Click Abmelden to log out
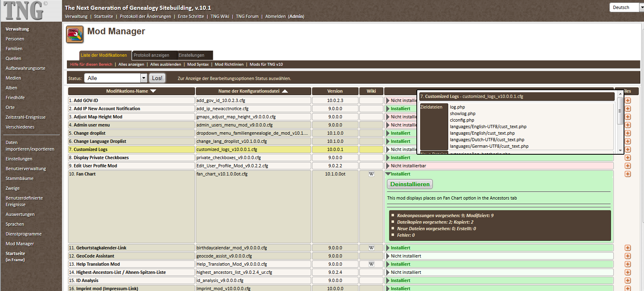 click(x=275, y=16)
